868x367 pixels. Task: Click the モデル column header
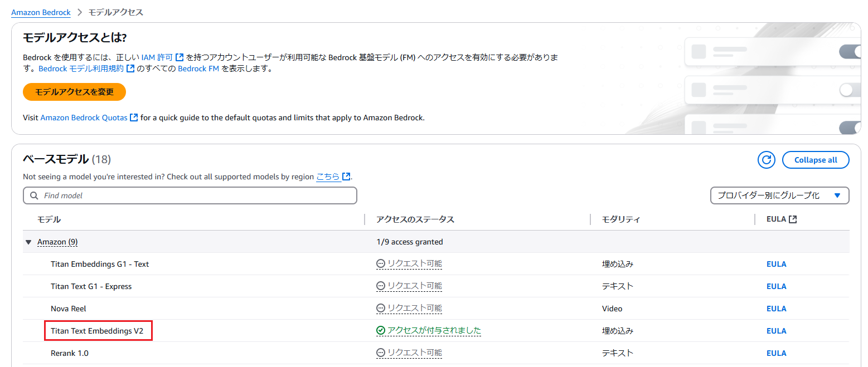tap(49, 219)
